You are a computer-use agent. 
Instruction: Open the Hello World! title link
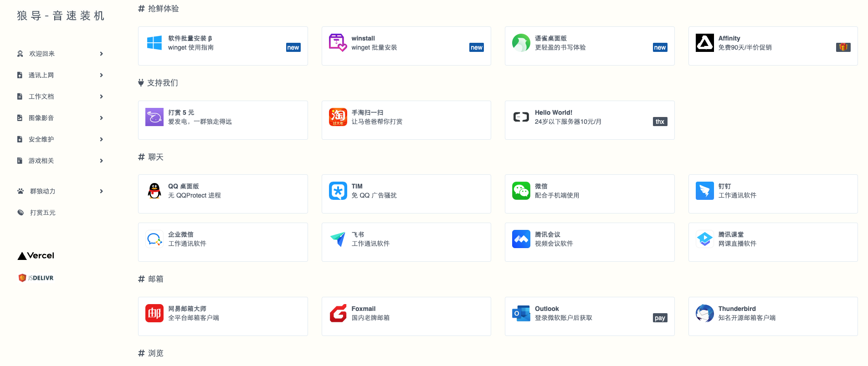(x=553, y=112)
